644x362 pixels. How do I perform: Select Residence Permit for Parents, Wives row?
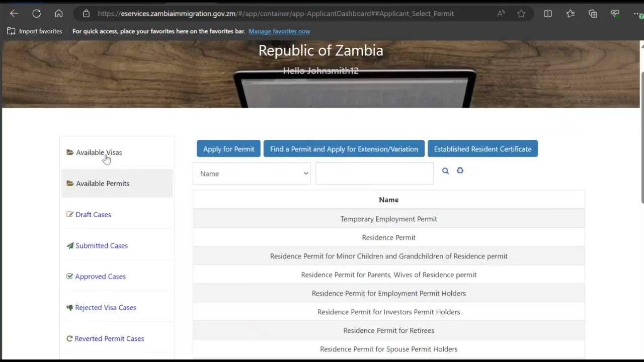pos(388,275)
